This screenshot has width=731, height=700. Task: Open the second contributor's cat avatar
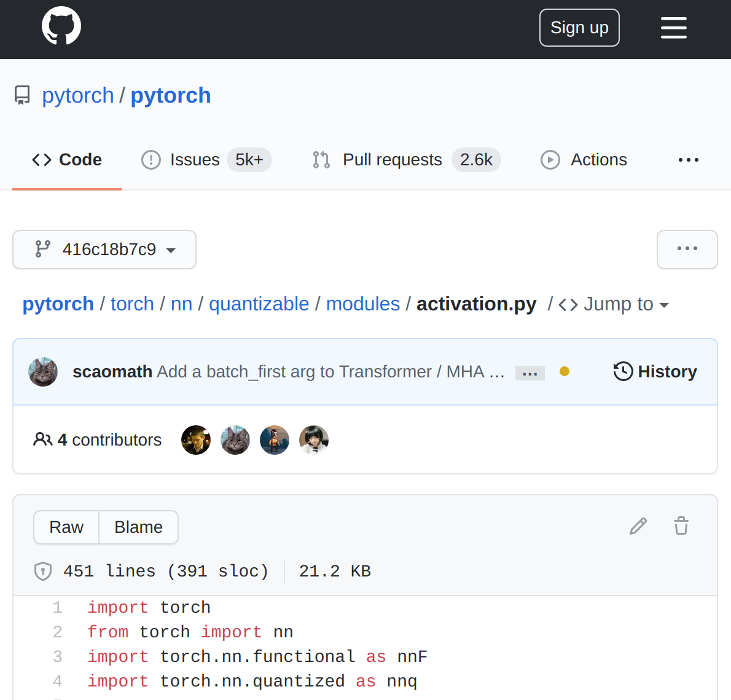[x=235, y=440]
